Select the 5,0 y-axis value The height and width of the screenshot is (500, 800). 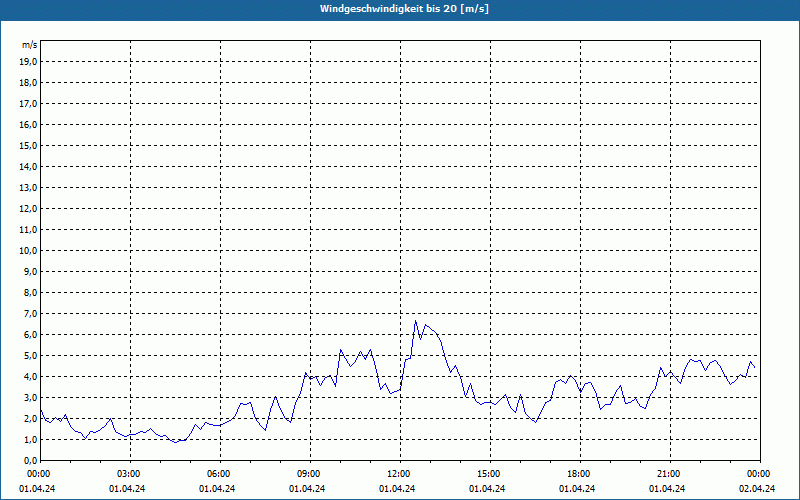tap(30, 355)
